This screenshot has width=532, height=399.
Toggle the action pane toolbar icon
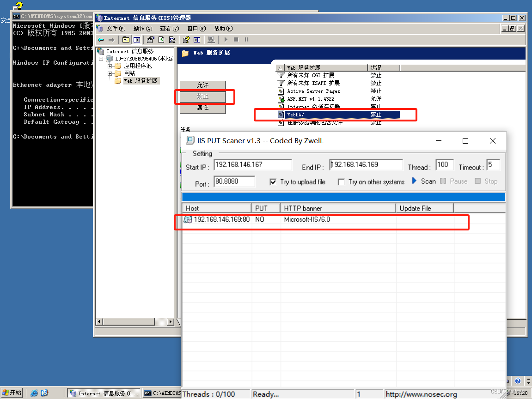[x=197, y=40]
